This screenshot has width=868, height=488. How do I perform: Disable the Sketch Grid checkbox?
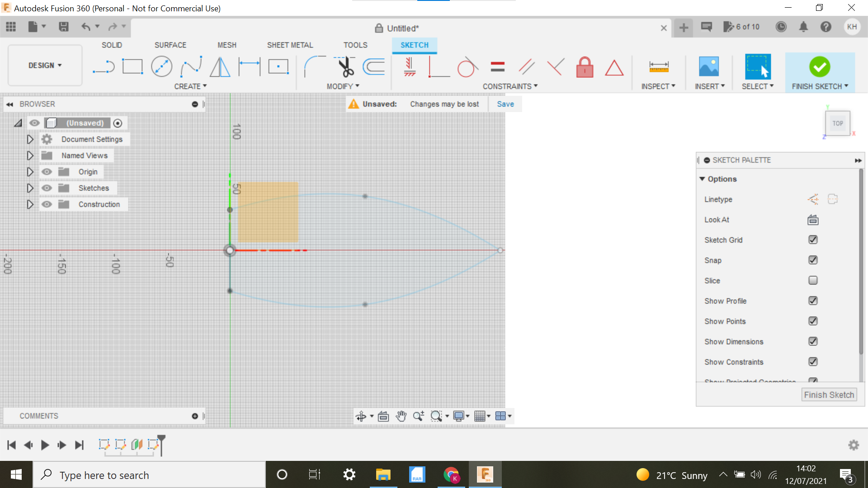812,240
